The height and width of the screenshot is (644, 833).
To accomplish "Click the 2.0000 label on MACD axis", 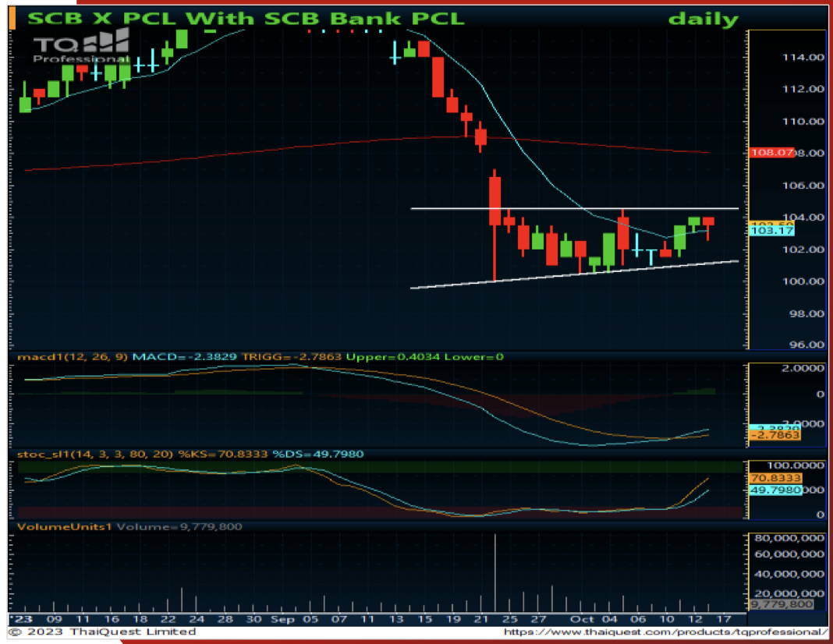I will tap(803, 369).
